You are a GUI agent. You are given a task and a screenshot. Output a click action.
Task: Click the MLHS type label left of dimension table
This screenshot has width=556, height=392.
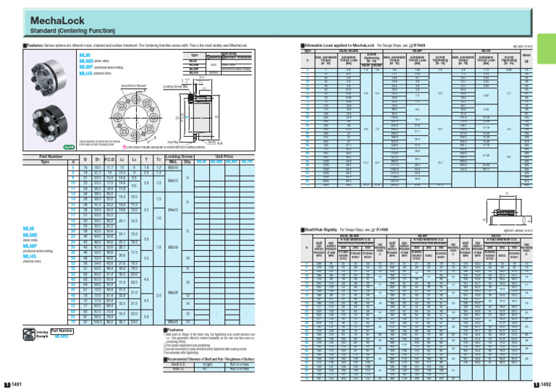[30, 256]
